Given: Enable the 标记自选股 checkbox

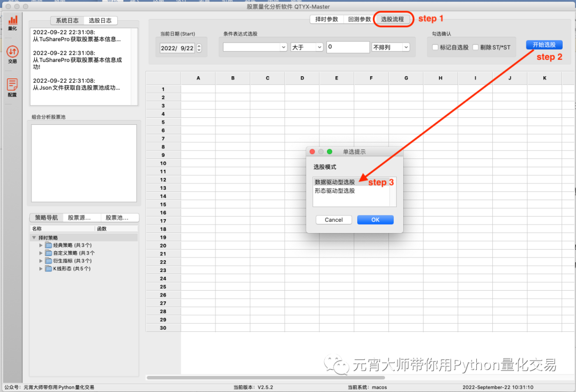Looking at the screenshot, I should click(435, 47).
